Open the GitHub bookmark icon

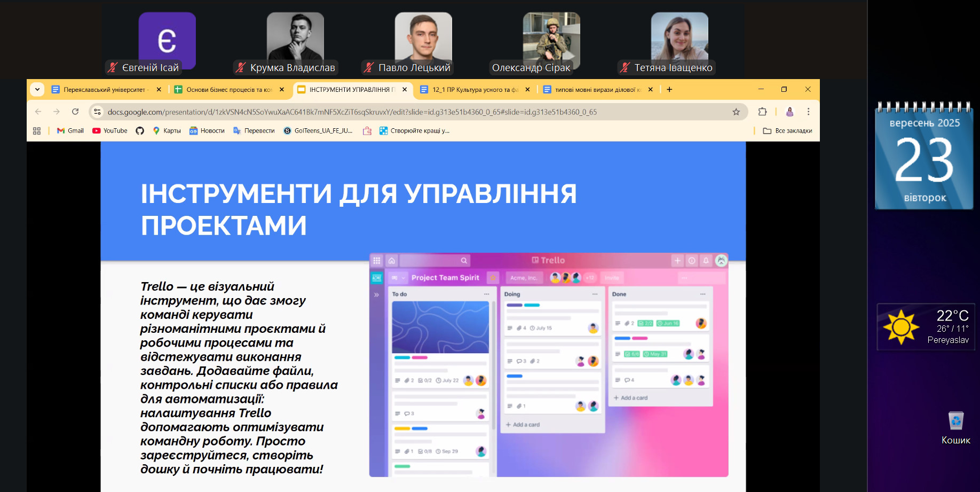point(140,131)
